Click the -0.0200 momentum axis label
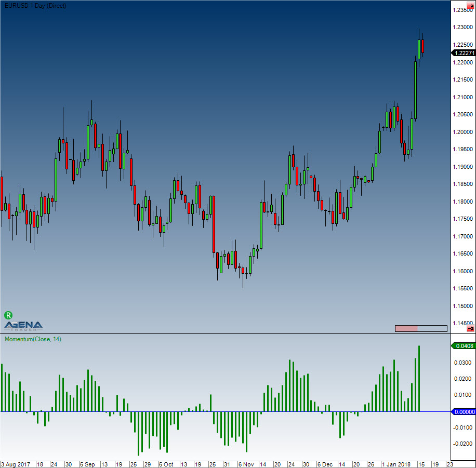 (462, 444)
